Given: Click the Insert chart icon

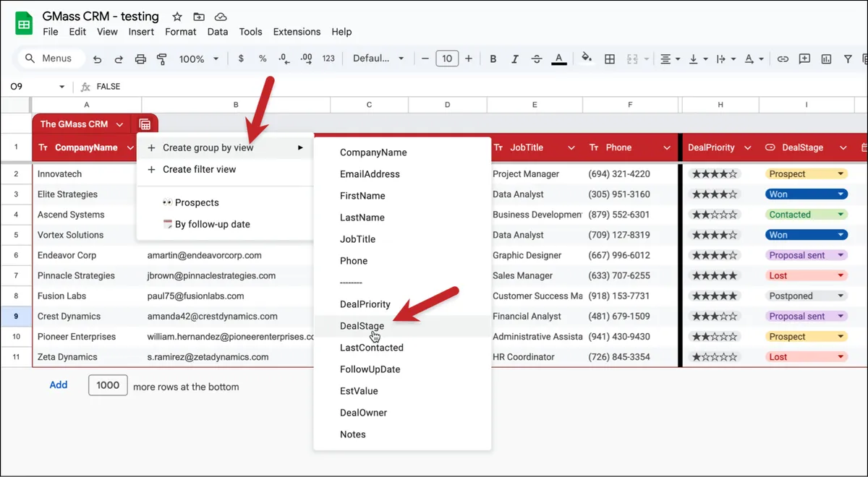Looking at the screenshot, I should coord(826,59).
